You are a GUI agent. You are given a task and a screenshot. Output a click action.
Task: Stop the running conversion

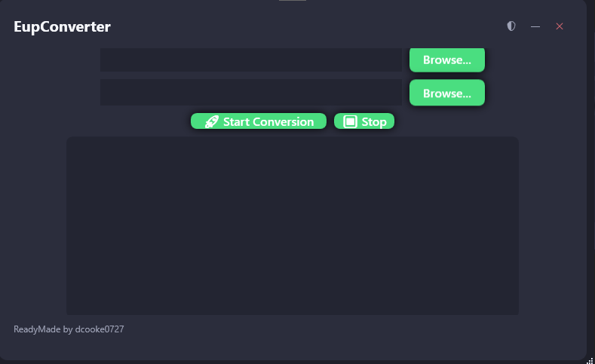(364, 121)
